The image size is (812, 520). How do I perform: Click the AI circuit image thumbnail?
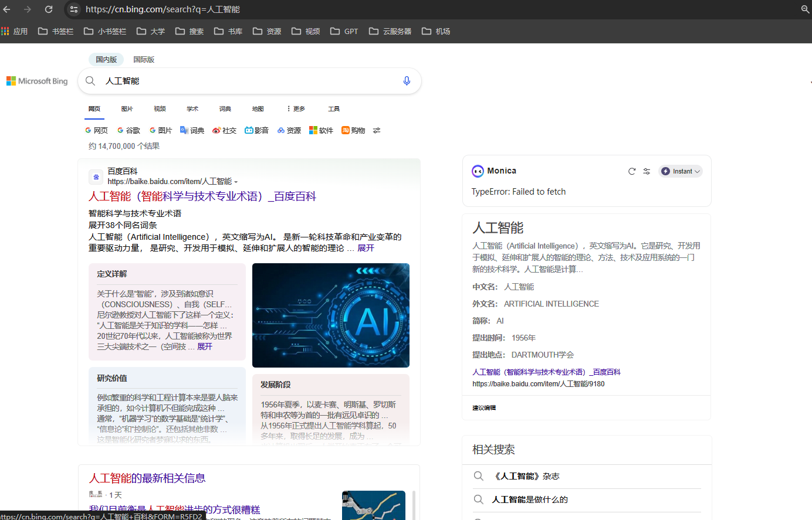point(331,315)
